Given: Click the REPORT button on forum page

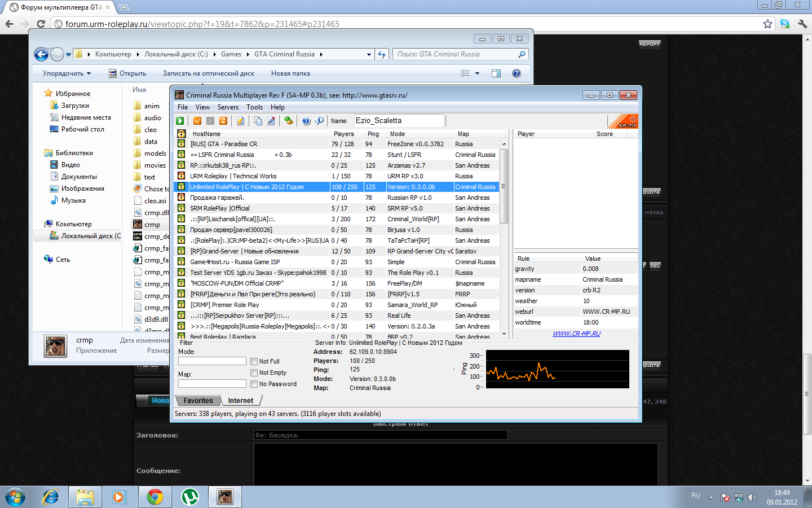Looking at the screenshot, I should click(650, 44).
